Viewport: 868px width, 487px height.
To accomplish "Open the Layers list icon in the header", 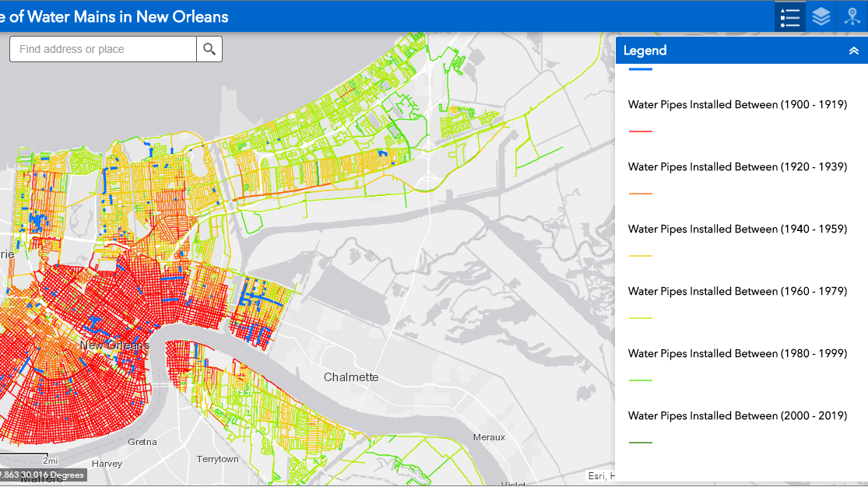I will point(821,16).
